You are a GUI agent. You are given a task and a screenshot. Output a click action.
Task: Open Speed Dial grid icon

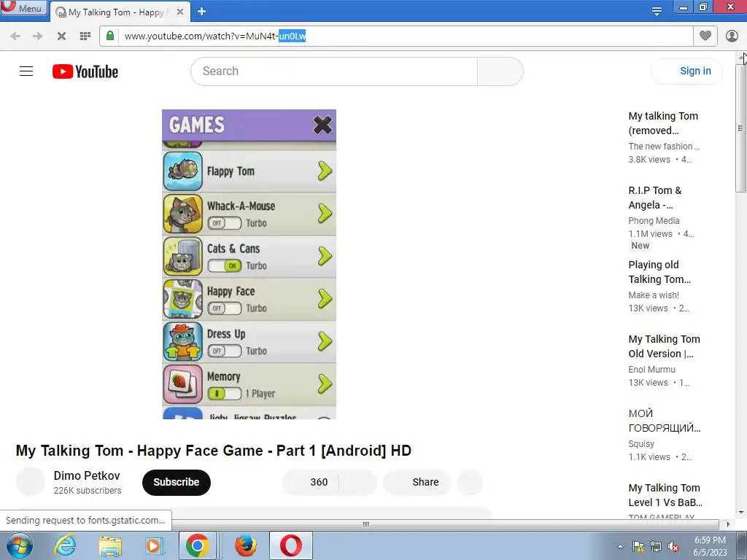point(85,36)
